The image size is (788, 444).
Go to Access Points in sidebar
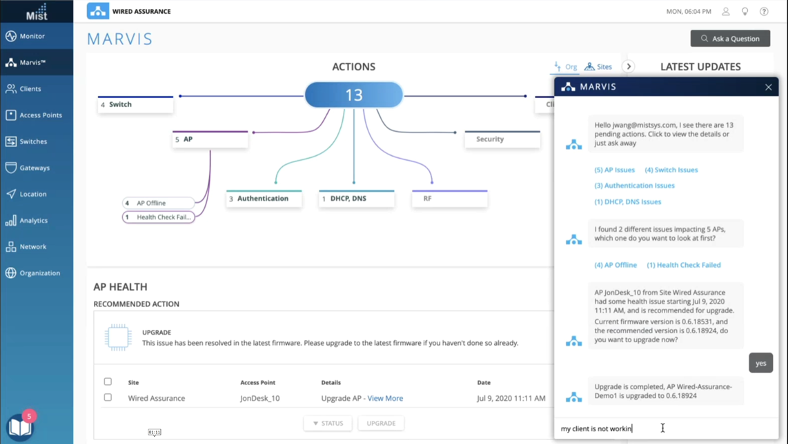coord(40,115)
